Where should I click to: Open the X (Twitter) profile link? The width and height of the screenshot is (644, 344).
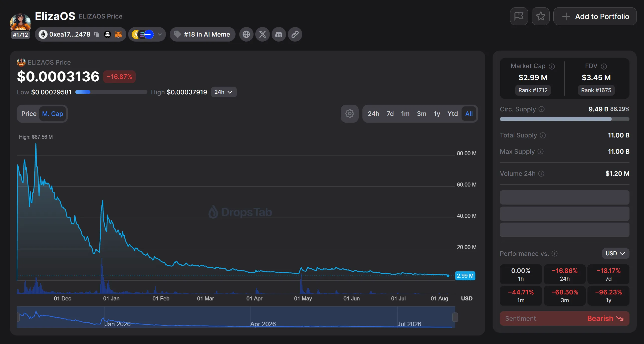[x=263, y=34]
